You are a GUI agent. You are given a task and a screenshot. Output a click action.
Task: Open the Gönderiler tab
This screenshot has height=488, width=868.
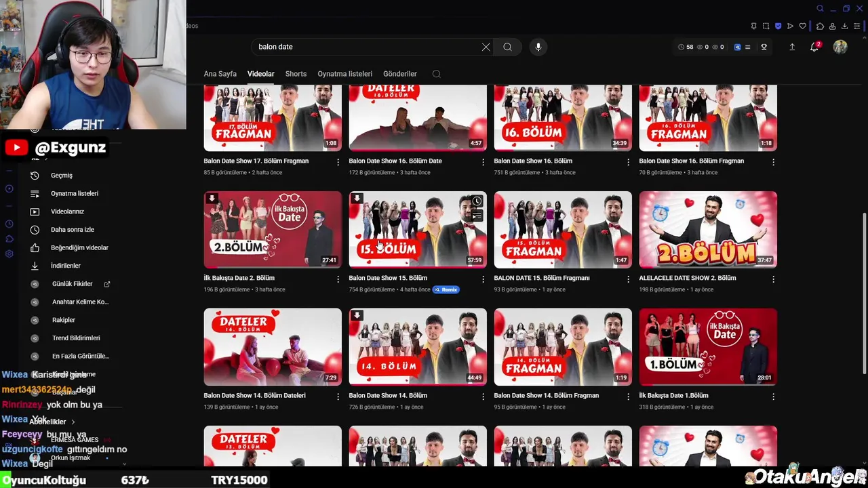(399, 73)
